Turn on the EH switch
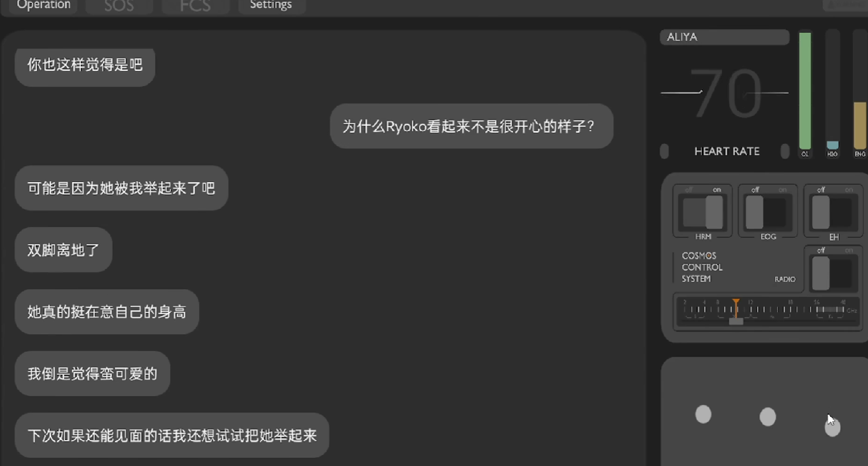This screenshot has height=466, width=868. click(x=833, y=212)
